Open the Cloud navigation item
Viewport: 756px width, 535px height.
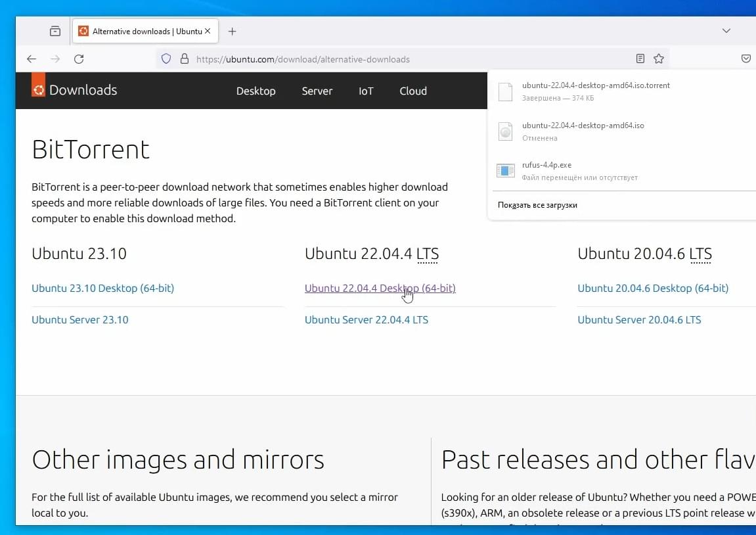[x=413, y=91]
